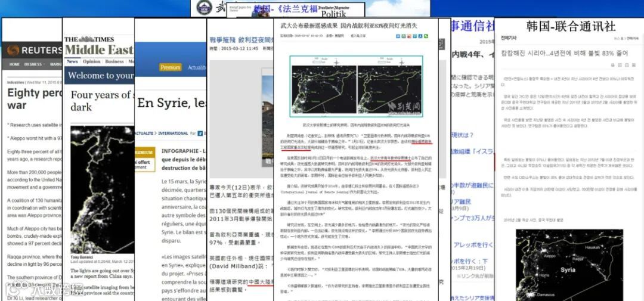Image resolution: width=644 pixels, height=301 pixels.
Task: Click the Reuters logo icon
Action: [13, 50]
